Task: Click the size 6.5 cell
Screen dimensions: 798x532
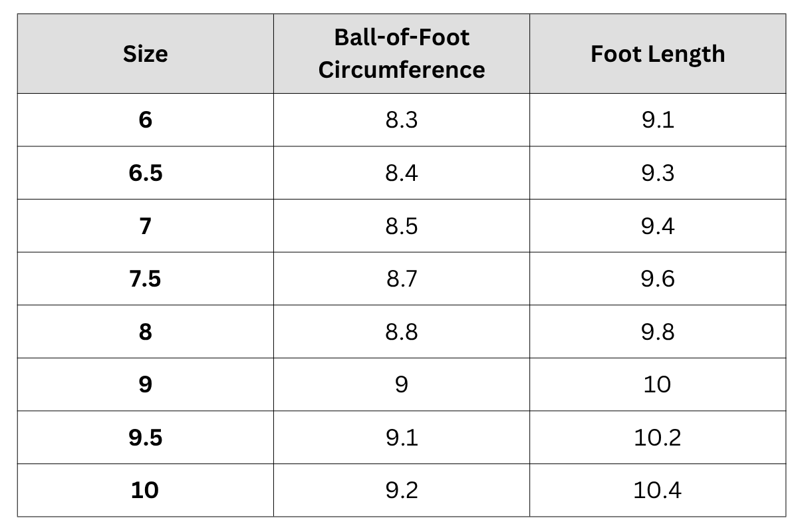Action: point(145,173)
